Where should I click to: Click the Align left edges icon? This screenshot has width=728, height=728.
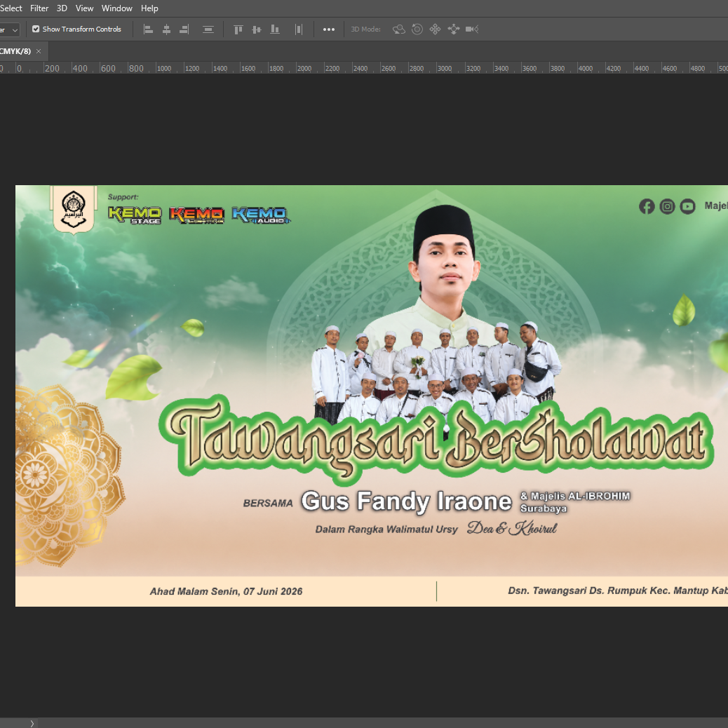tap(148, 29)
